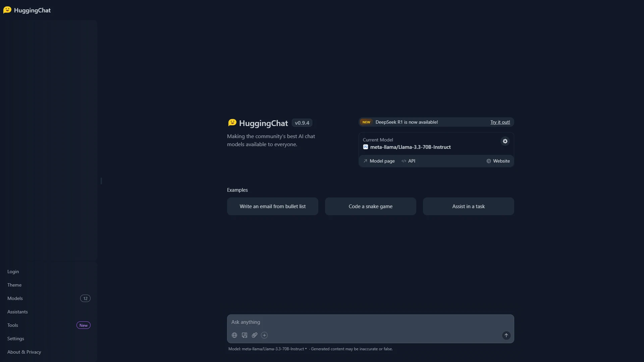Screen dimensions: 644x362
Task: Select 'Assist in a task' example
Action: [469, 206]
